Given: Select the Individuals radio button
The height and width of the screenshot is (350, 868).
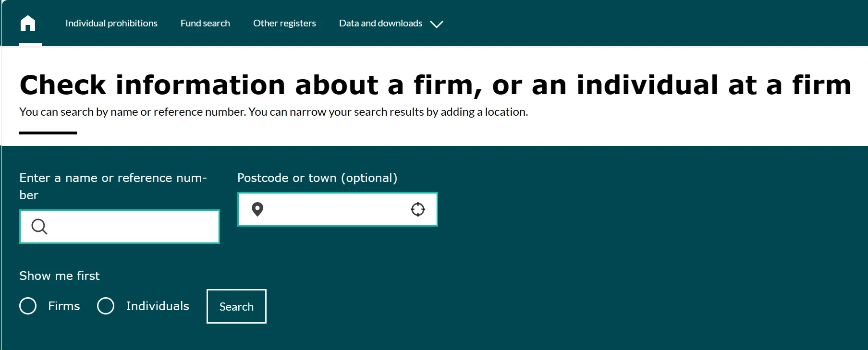Looking at the screenshot, I should pos(106,306).
